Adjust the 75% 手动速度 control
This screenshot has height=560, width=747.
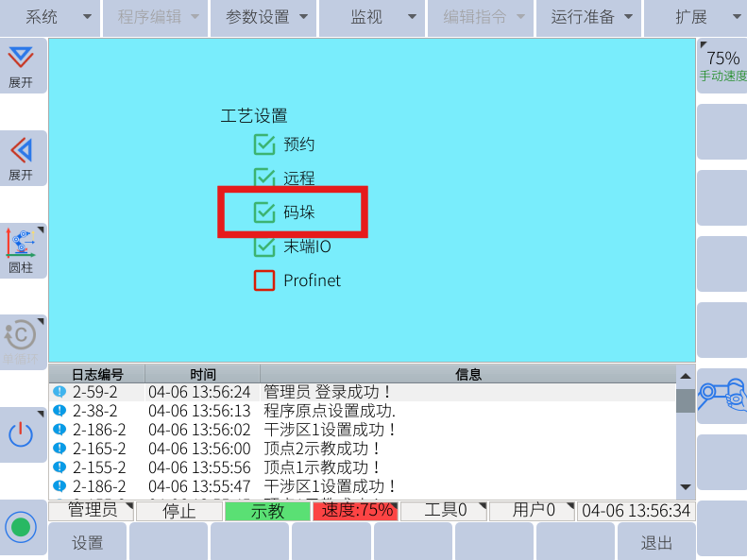722,65
